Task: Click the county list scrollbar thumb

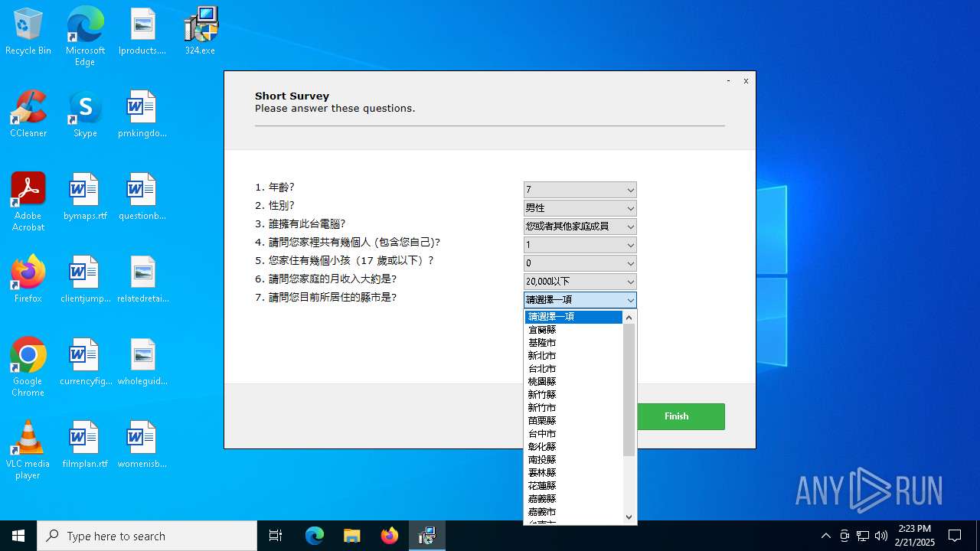Action: (629, 390)
